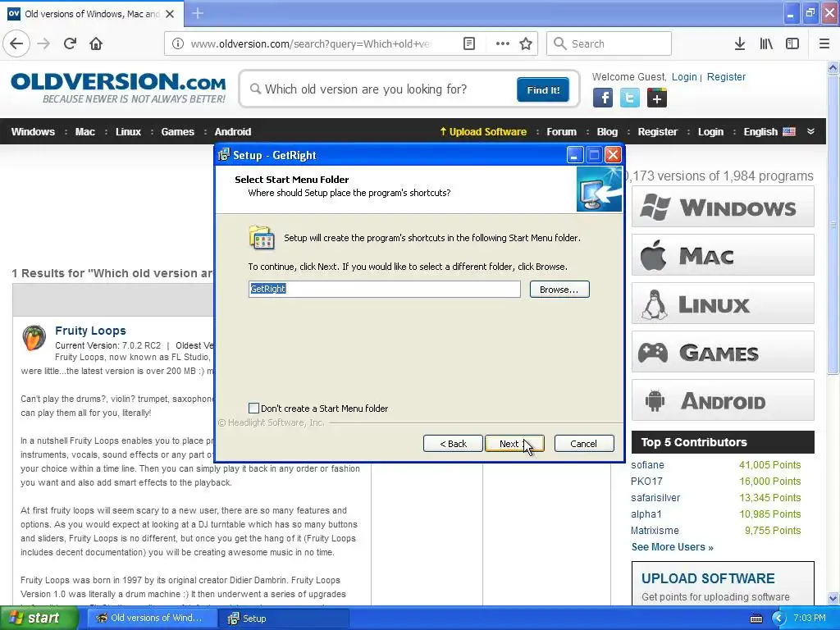Open the Windows start button

click(x=39, y=619)
